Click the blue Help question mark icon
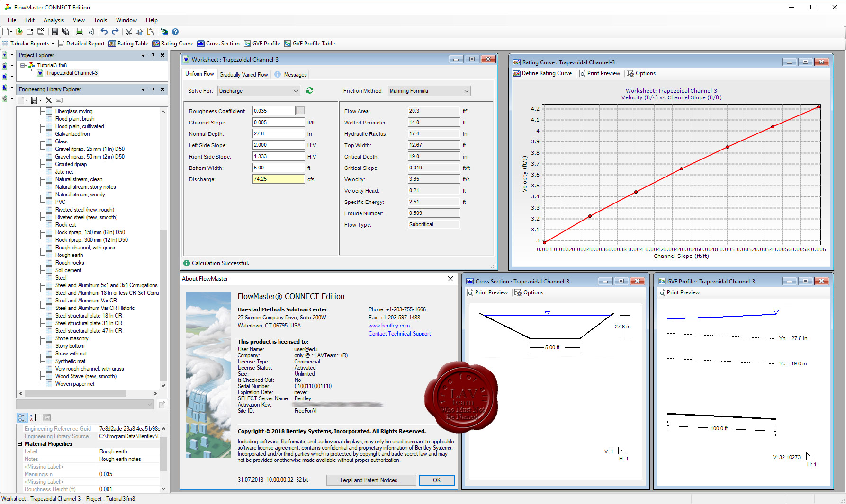The width and height of the screenshot is (846, 504). pos(175,32)
